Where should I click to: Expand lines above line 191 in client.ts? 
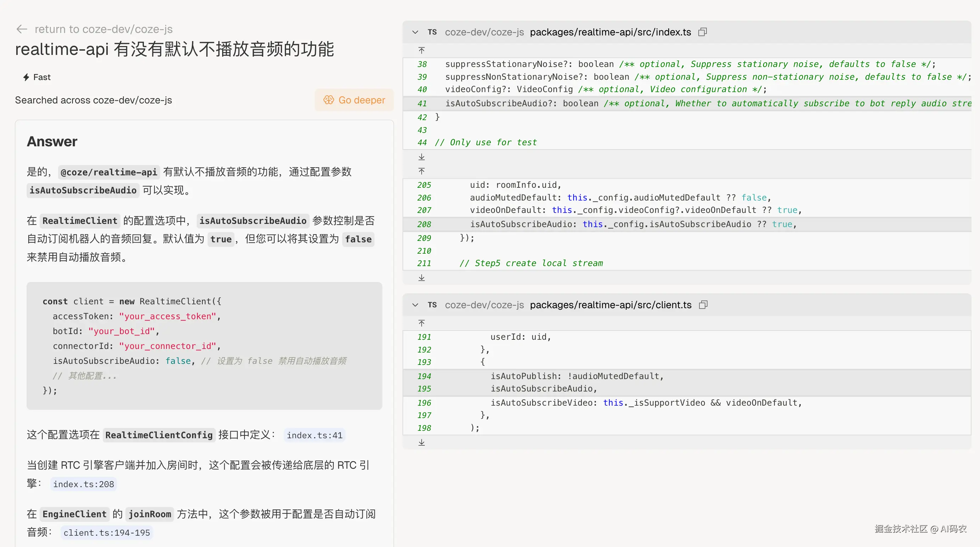421,323
